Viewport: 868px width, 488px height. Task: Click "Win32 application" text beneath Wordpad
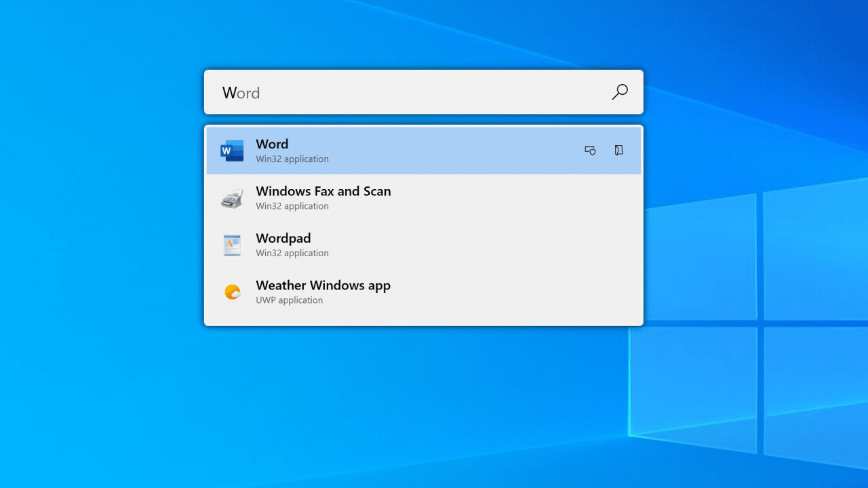(292, 253)
